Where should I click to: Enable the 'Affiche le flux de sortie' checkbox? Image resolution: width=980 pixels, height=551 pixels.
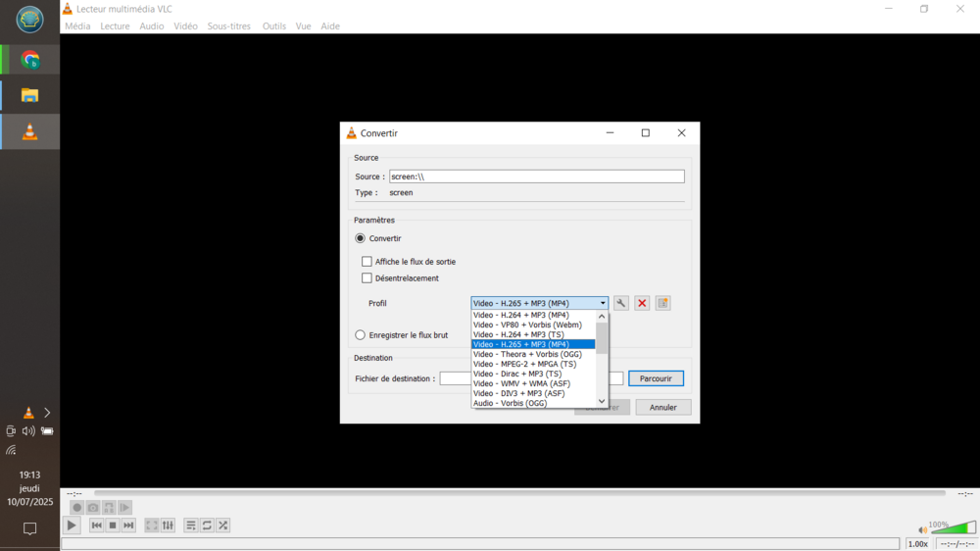(x=367, y=262)
